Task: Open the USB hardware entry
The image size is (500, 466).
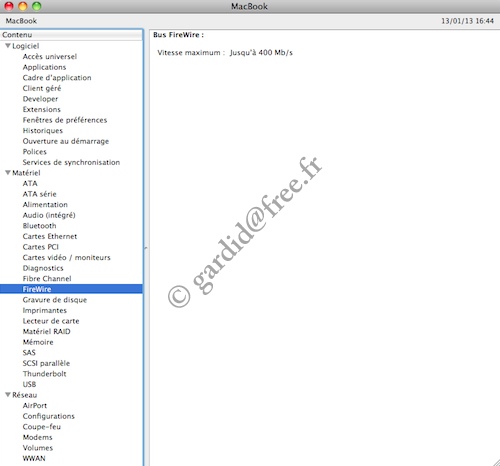Action: 29,384
